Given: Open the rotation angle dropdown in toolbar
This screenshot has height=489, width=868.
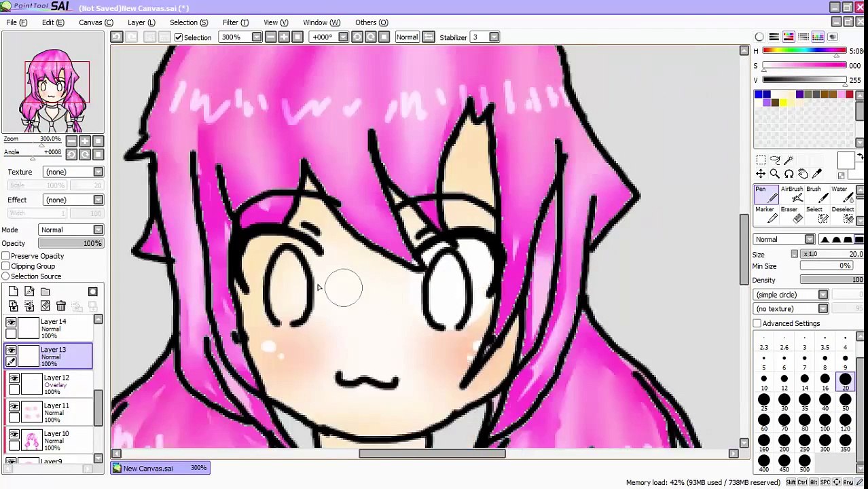Looking at the screenshot, I should pyautogui.click(x=344, y=37).
